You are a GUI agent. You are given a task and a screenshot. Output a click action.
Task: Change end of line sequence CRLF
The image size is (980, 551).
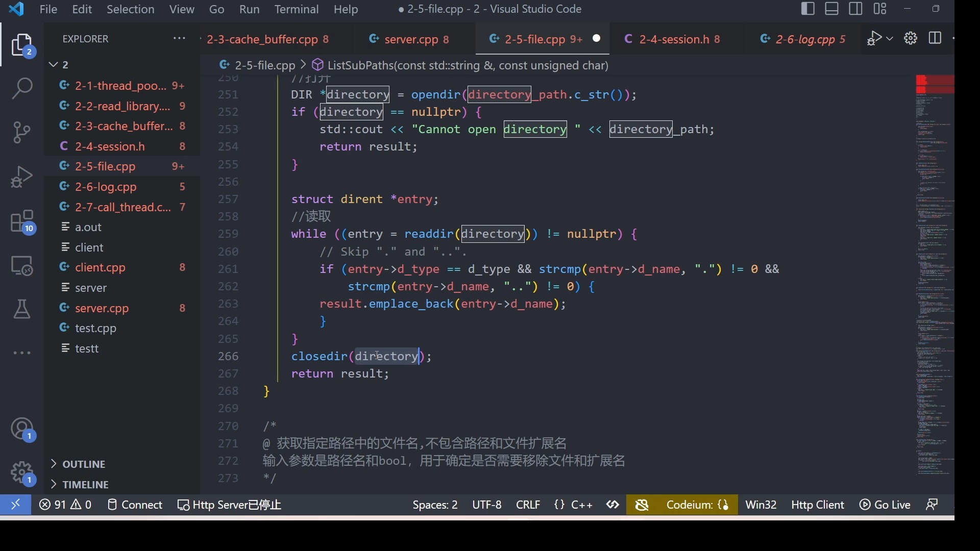coord(528,505)
